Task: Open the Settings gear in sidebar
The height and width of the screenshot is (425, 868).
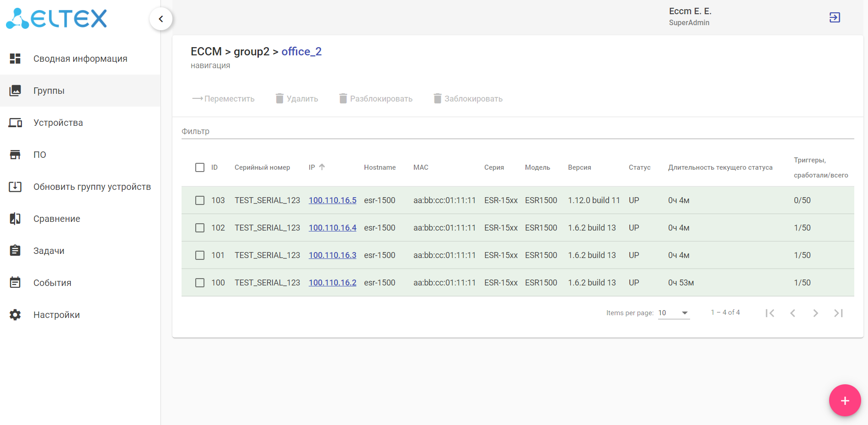Action: tap(15, 315)
